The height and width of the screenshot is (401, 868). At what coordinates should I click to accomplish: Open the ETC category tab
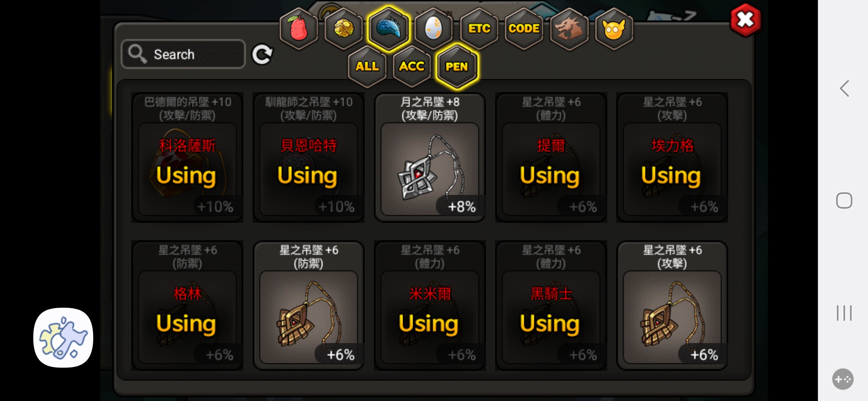[x=479, y=29]
